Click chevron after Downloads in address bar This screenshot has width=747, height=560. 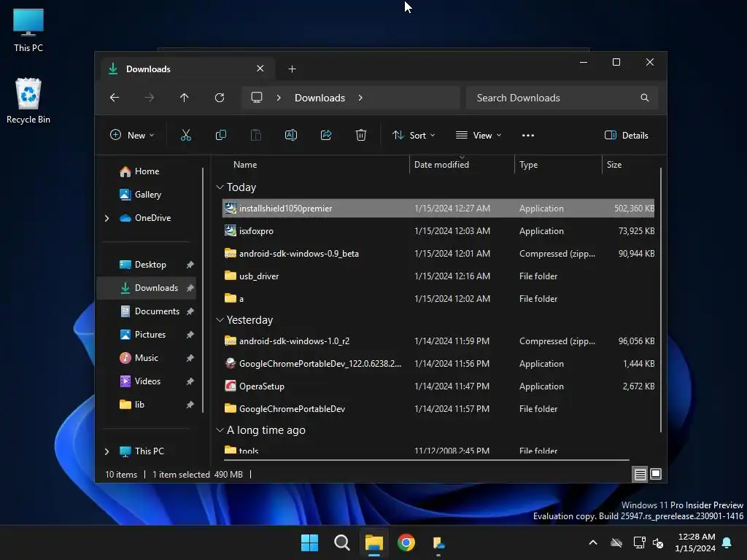(360, 98)
